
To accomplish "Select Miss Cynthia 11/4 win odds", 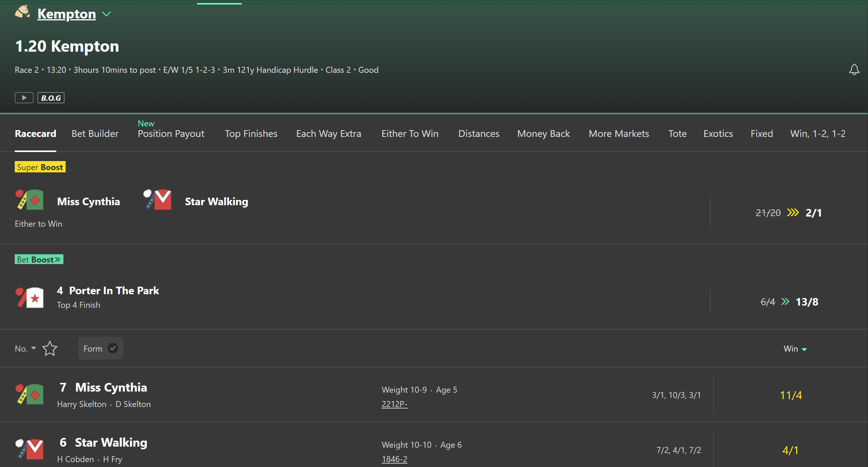I will [x=791, y=395].
